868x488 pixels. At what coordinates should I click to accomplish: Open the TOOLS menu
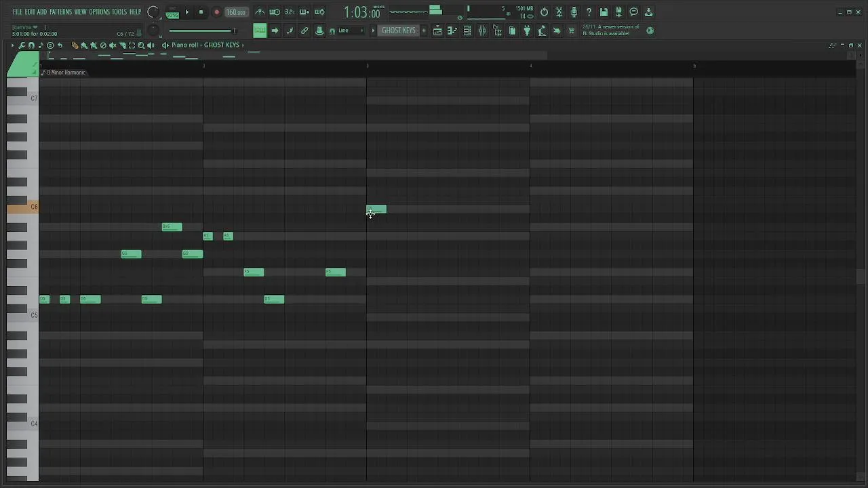coord(119,12)
